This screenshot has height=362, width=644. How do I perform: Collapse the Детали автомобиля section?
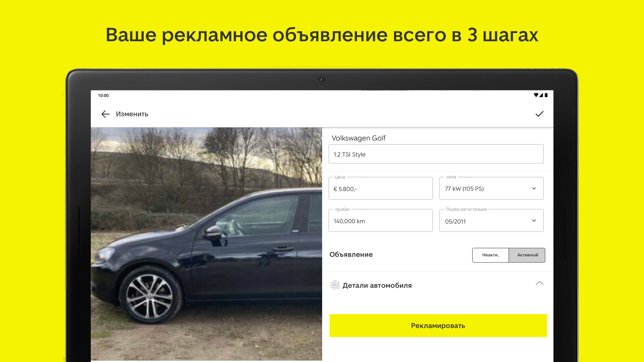click(x=539, y=283)
